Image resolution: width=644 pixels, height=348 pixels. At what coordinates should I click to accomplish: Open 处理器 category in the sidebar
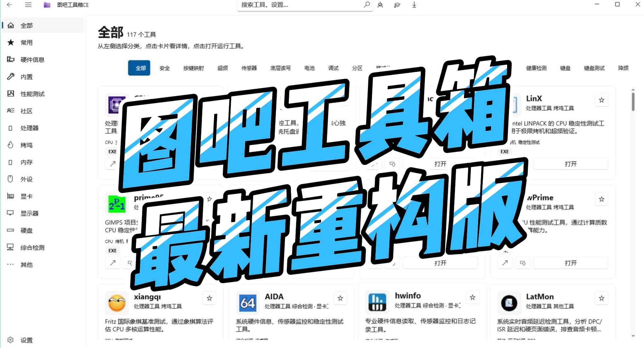(43, 128)
